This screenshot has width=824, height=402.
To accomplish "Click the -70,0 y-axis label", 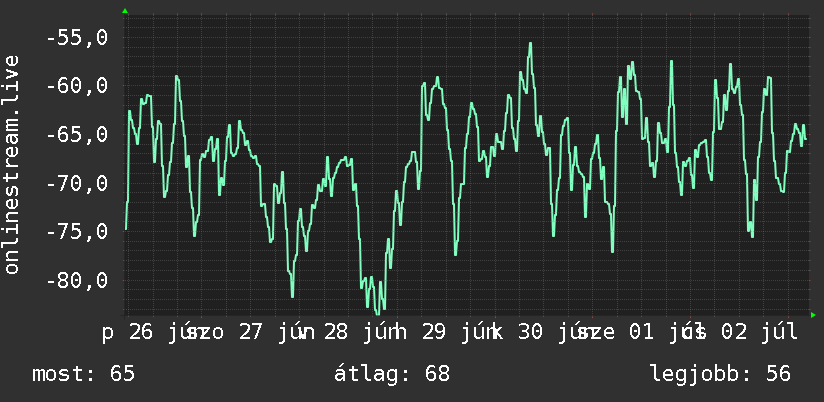I will (77, 183).
